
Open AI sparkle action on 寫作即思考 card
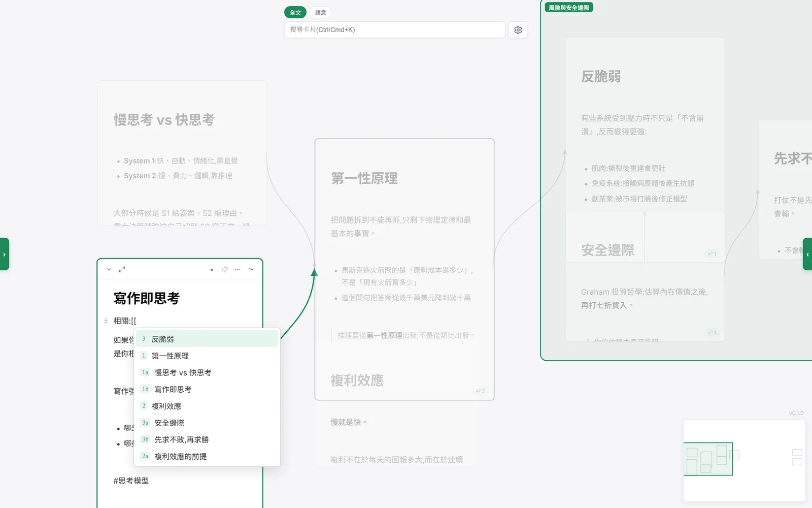click(225, 270)
